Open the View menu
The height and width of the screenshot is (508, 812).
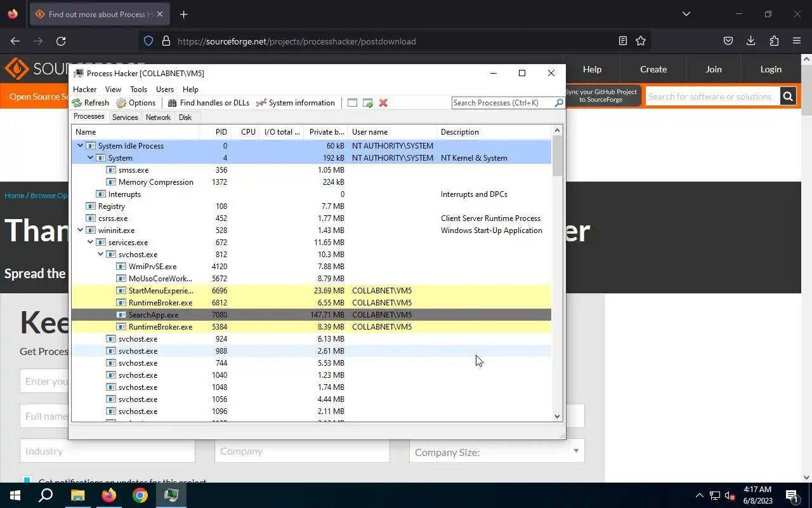tap(113, 90)
